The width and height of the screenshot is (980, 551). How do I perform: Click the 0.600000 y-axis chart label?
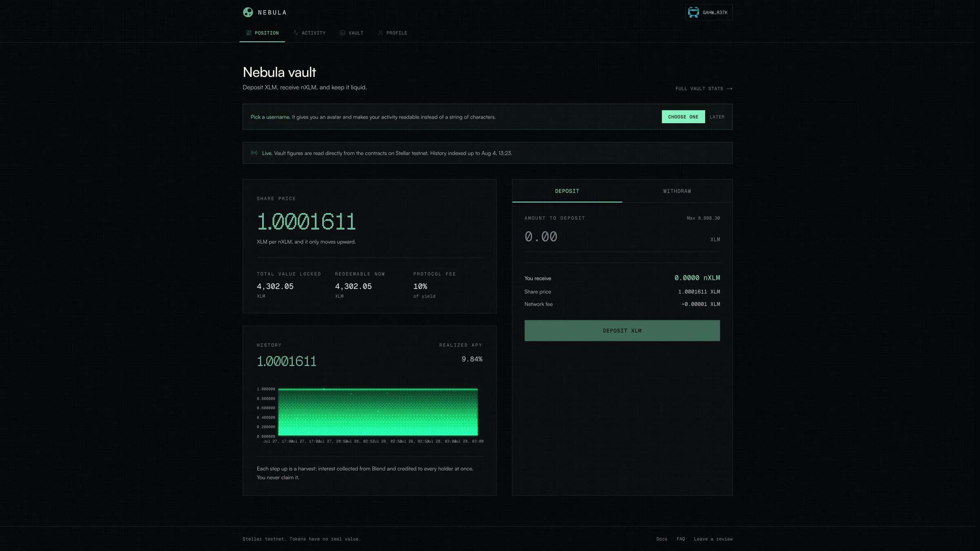pos(266,408)
